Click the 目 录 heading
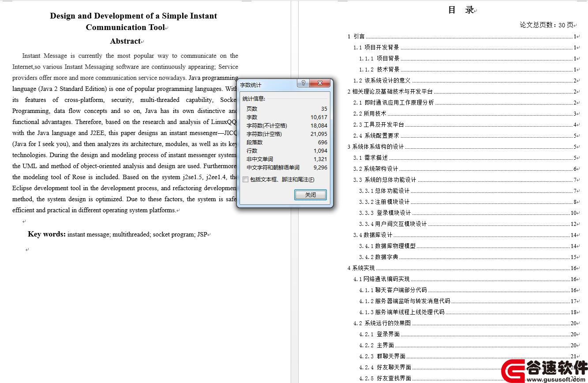This screenshot has height=383, width=588. [461, 10]
